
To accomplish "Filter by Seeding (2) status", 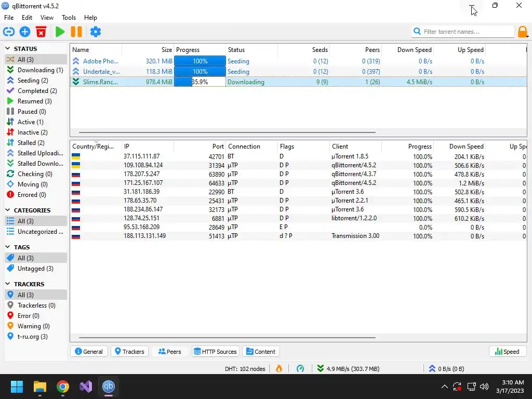I will tap(36, 81).
